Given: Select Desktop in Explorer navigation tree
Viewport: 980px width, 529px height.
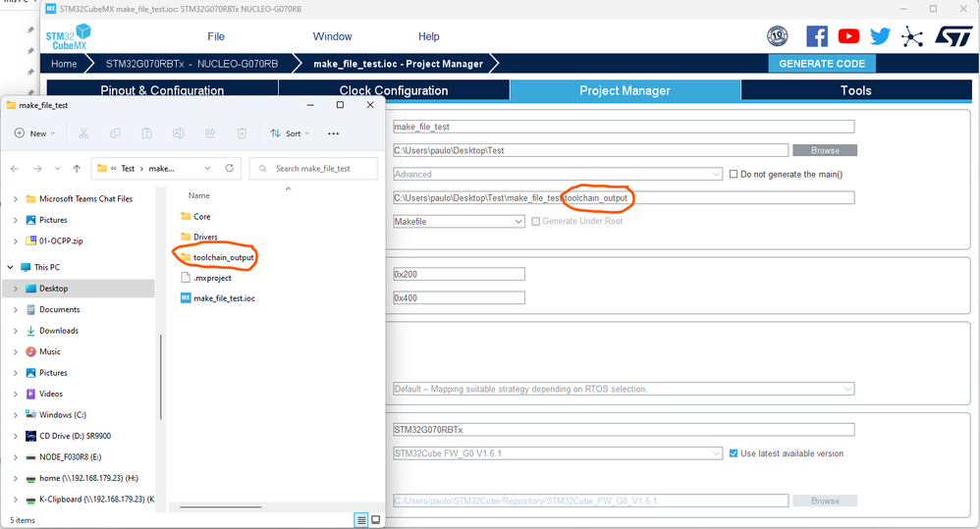Looking at the screenshot, I should pos(80,289).
